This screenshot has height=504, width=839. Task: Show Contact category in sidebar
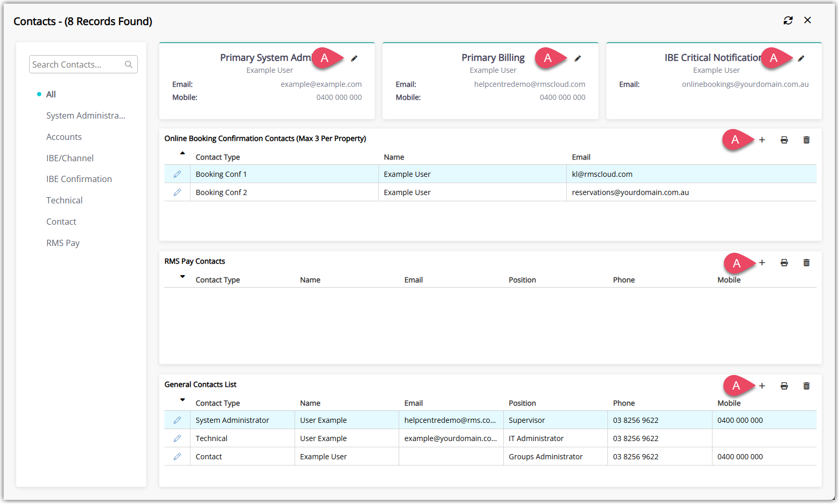[61, 222]
